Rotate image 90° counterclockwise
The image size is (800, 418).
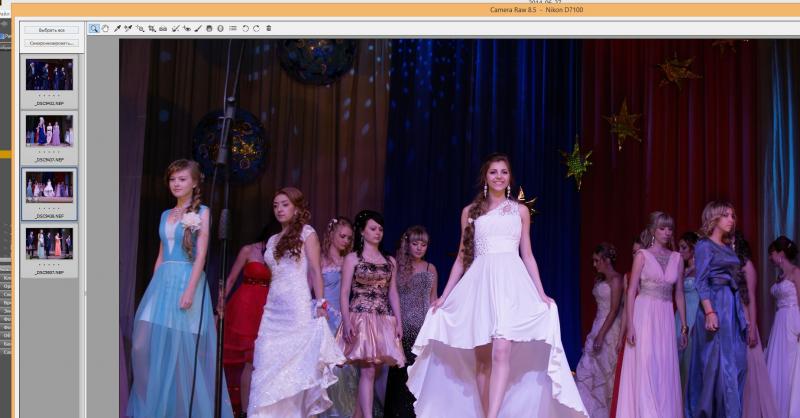(245, 29)
